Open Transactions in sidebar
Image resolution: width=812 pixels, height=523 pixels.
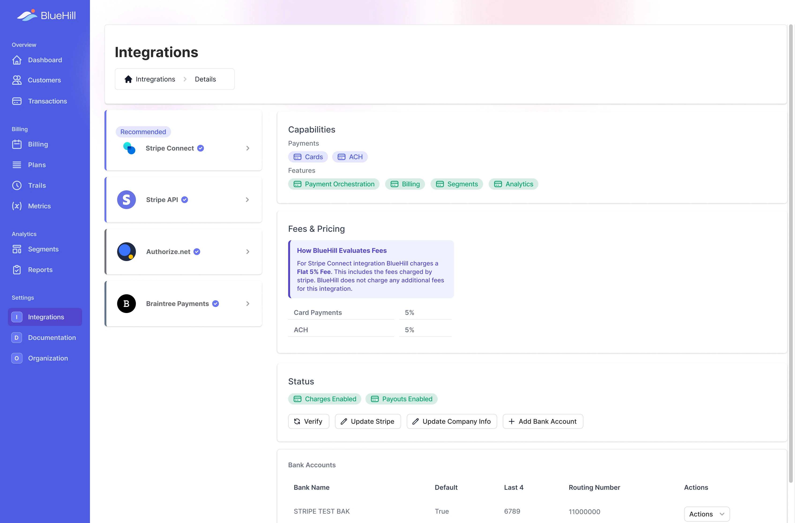click(x=45, y=101)
